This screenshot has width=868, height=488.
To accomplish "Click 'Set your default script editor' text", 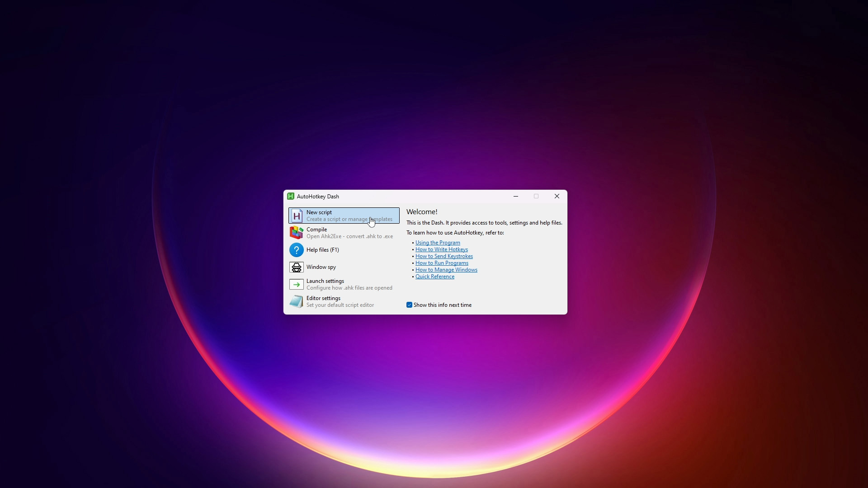I will click(340, 305).
